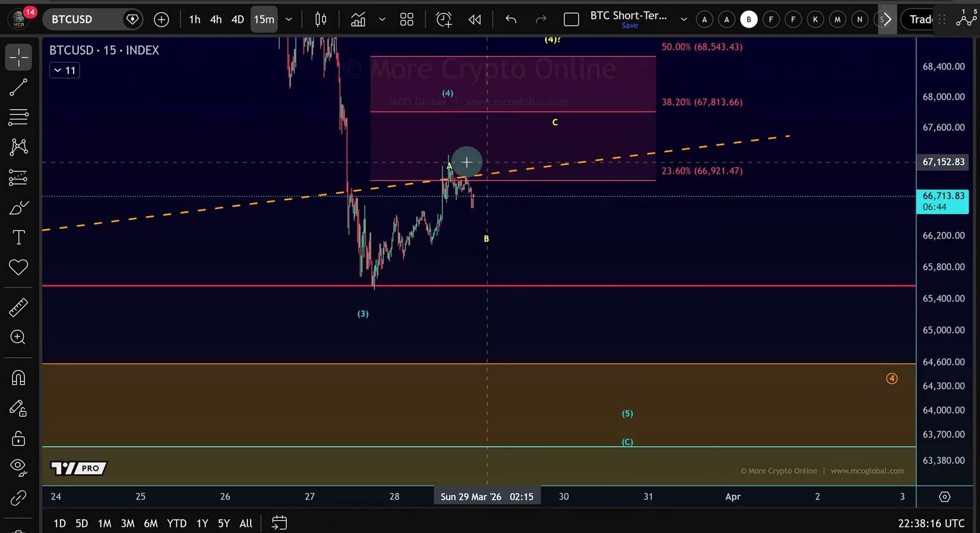Switch to the 4D timeframe

[238, 20]
